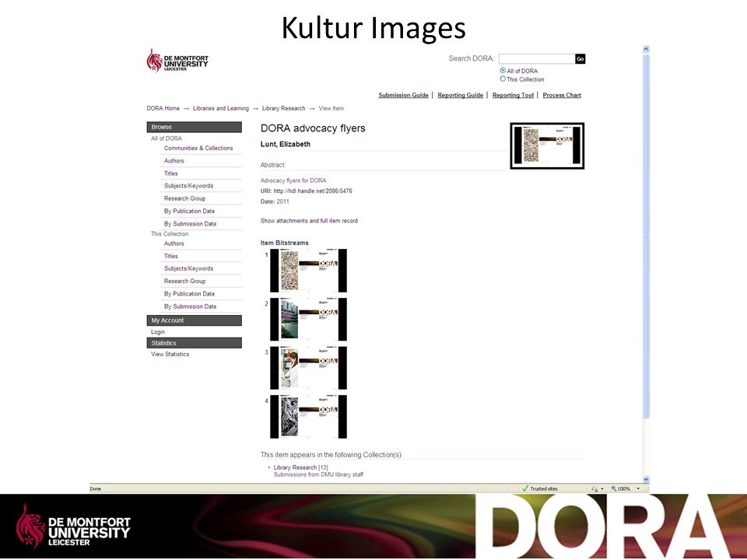
Task: Open bitstream thumbnail number 3
Action: click(308, 368)
